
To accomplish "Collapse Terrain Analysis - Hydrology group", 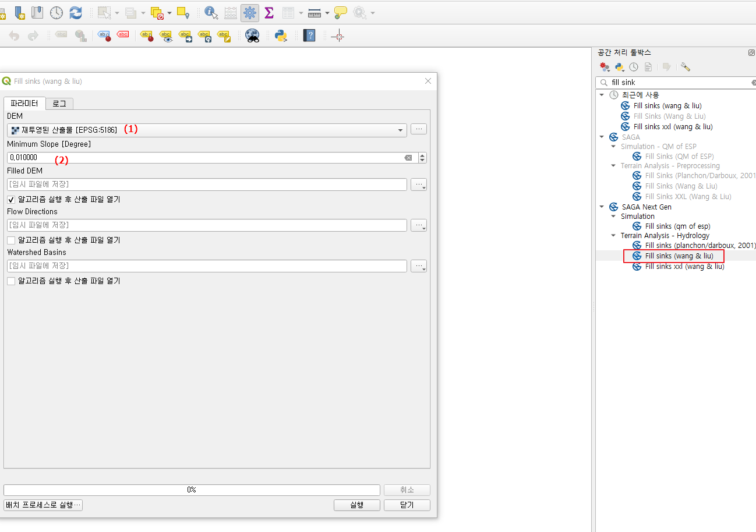I will point(614,236).
